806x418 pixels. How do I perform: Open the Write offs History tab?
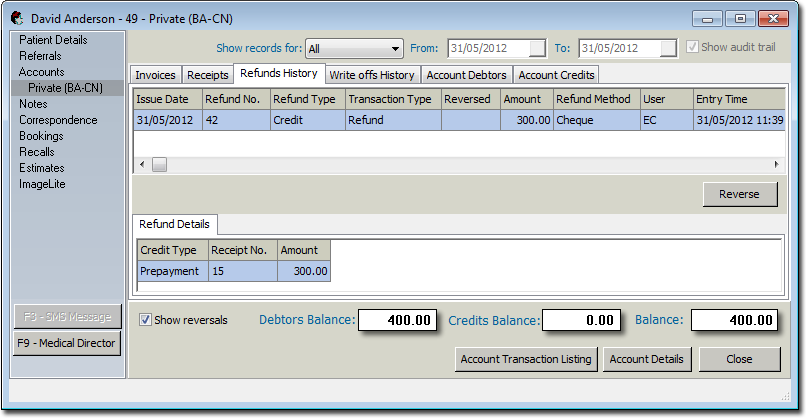tap(371, 75)
